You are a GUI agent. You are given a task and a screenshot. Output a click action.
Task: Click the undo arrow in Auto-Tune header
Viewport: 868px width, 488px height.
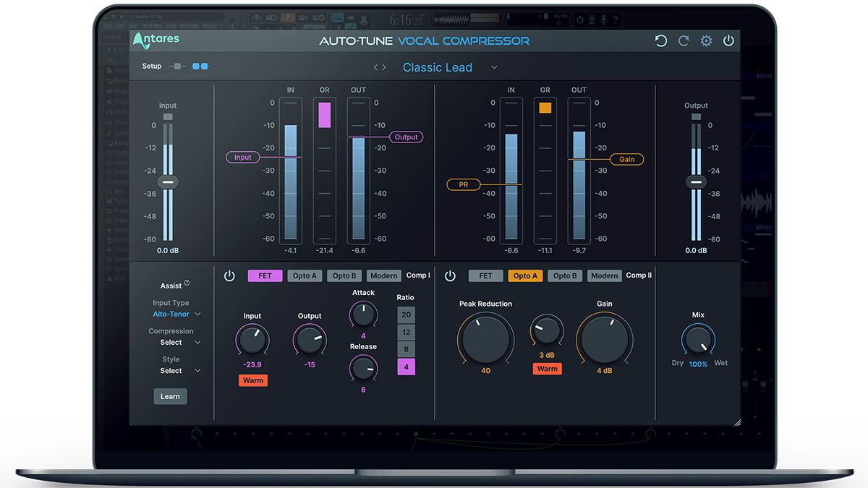pyautogui.click(x=660, y=40)
